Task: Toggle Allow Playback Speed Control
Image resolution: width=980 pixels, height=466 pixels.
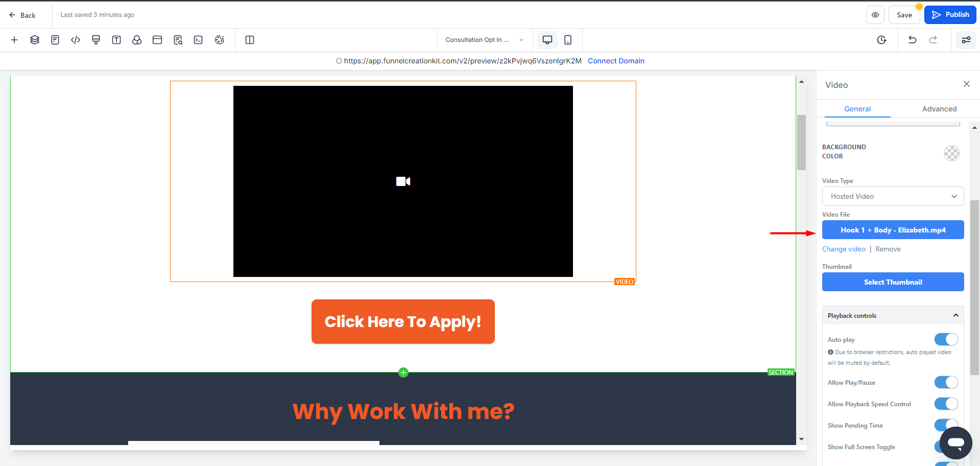Action: [x=946, y=404]
